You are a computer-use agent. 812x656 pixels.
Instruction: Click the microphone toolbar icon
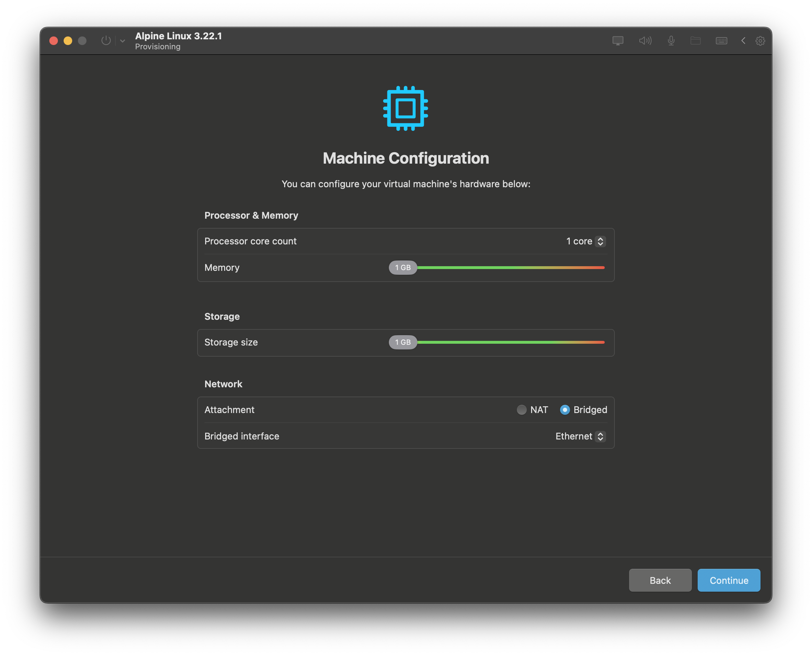pyautogui.click(x=671, y=40)
